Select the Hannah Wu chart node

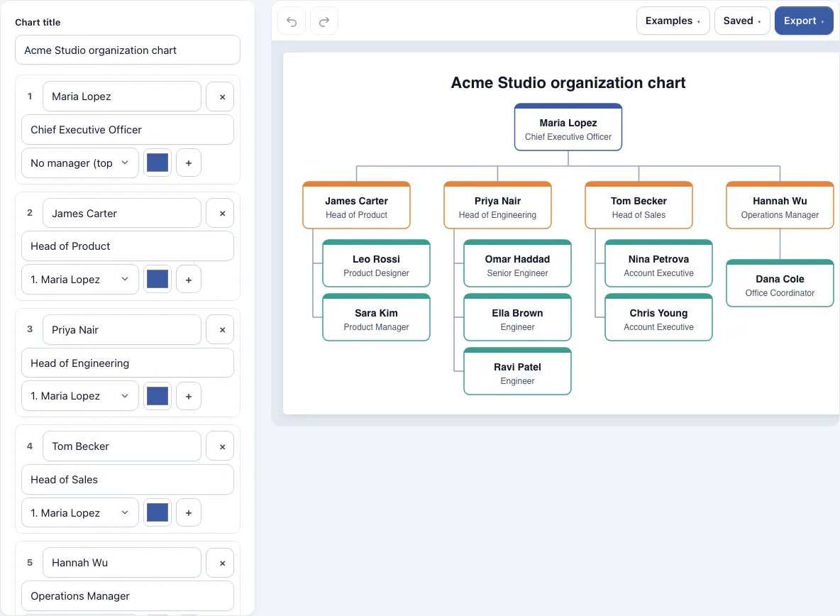pyautogui.click(x=780, y=206)
